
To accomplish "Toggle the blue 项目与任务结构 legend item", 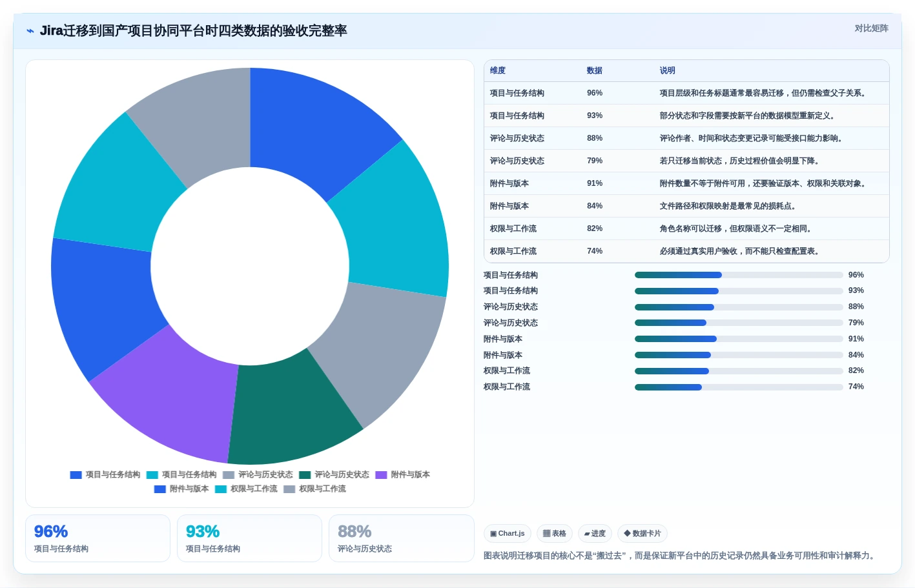I will [105, 474].
